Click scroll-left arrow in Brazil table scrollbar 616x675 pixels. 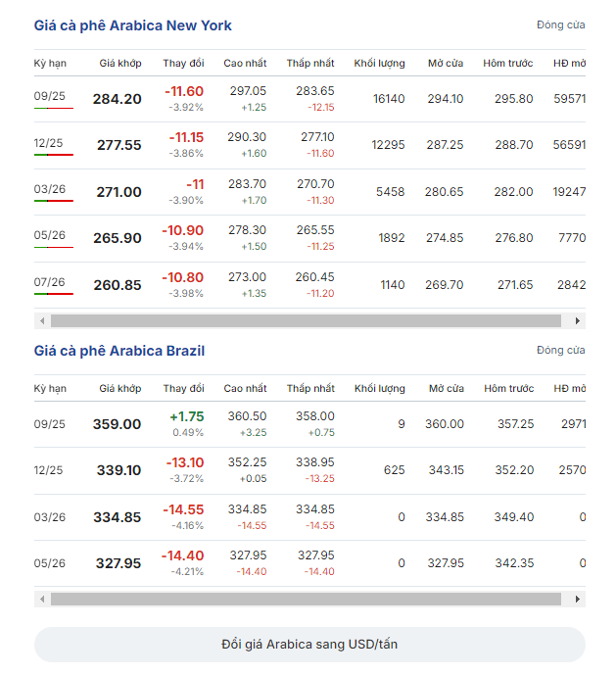point(42,600)
